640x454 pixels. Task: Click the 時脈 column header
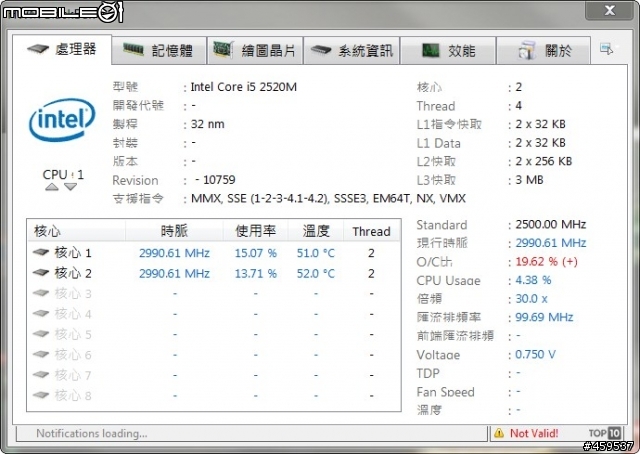(174, 231)
